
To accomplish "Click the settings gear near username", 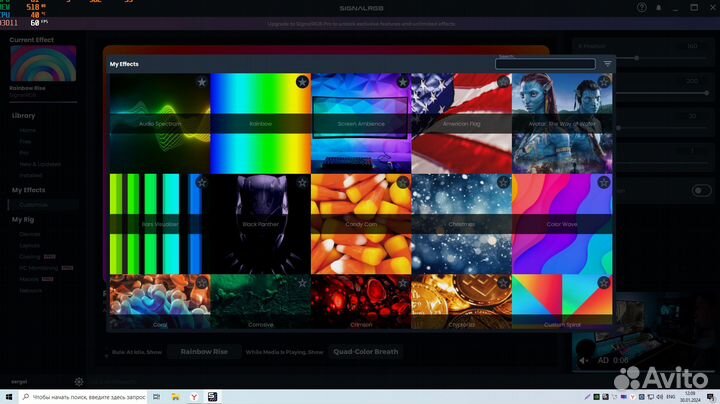I will [79, 381].
